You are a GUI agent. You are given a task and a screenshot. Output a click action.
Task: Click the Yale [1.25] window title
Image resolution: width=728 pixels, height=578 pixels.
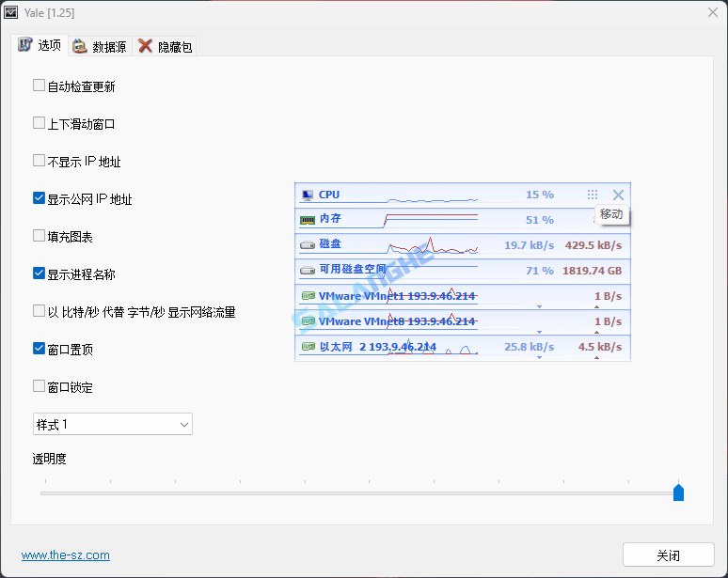tap(49, 12)
